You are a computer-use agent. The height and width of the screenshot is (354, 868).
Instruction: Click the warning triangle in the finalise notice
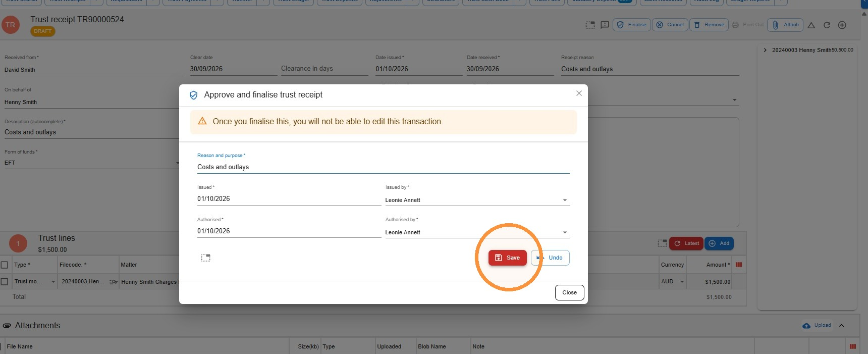(202, 121)
